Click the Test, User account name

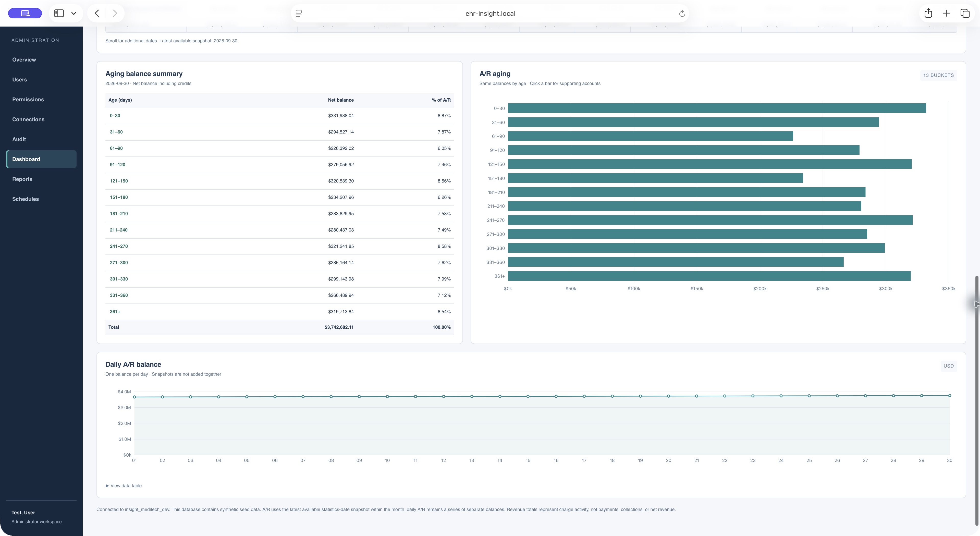(23, 513)
